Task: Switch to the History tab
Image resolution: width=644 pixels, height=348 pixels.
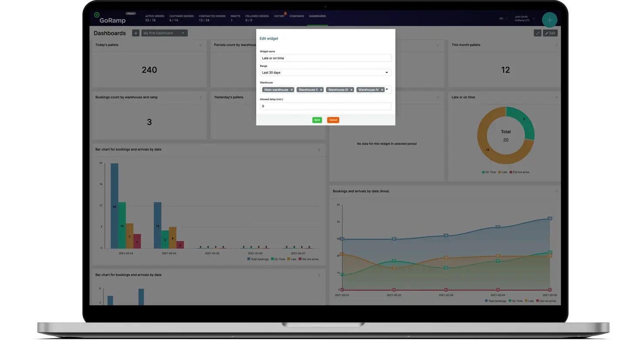Action: pos(278,16)
